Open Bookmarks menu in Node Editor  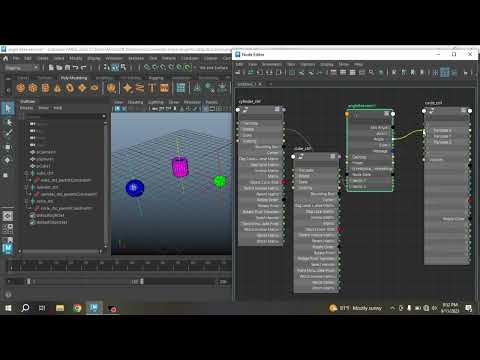pyautogui.click(x=271, y=64)
